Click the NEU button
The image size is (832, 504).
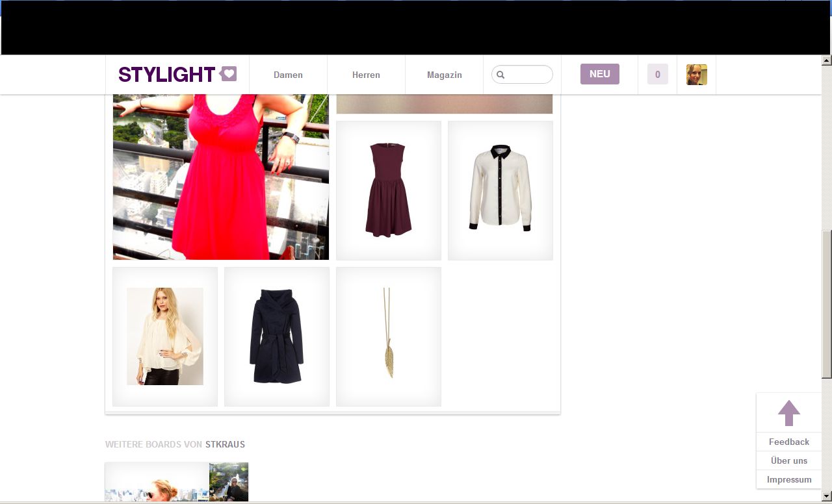point(600,74)
